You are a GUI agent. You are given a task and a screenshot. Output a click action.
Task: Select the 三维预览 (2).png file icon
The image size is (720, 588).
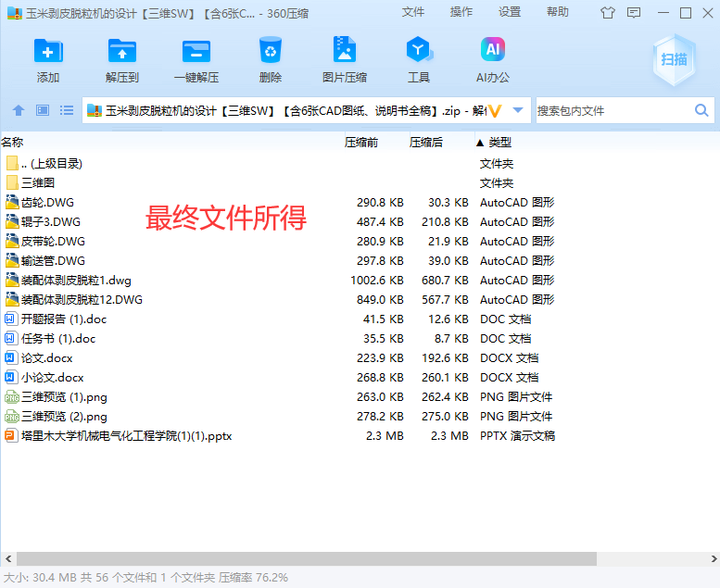[x=12, y=417]
